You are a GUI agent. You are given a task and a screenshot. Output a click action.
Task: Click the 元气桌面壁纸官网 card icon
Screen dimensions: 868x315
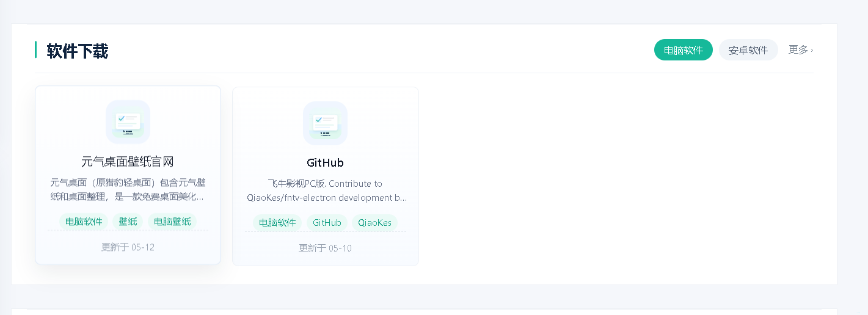click(128, 122)
